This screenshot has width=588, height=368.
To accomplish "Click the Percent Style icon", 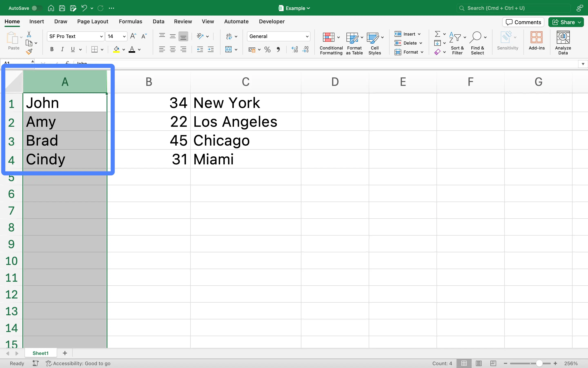I will pyautogui.click(x=267, y=49).
